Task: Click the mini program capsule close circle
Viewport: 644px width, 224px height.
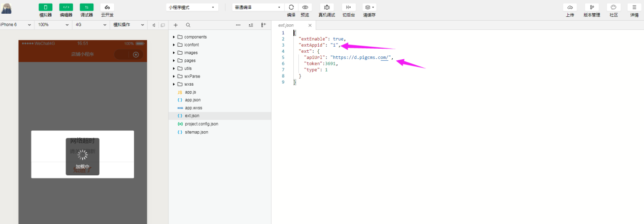Action: tap(135, 54)
